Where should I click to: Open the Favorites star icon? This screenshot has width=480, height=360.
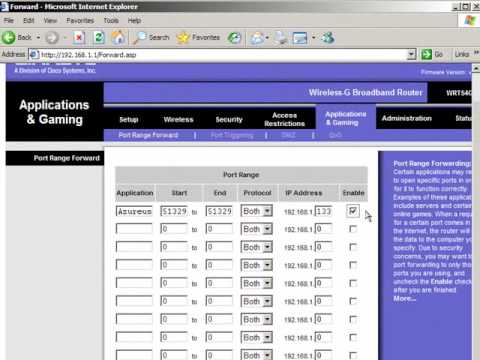tap(183, 38)
